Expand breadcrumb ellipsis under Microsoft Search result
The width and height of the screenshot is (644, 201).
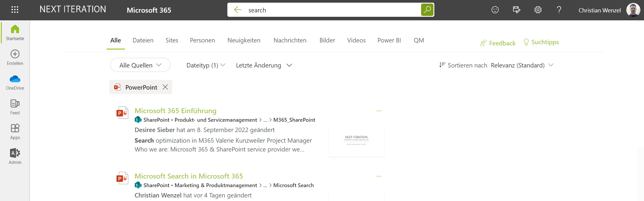[265, 185]
